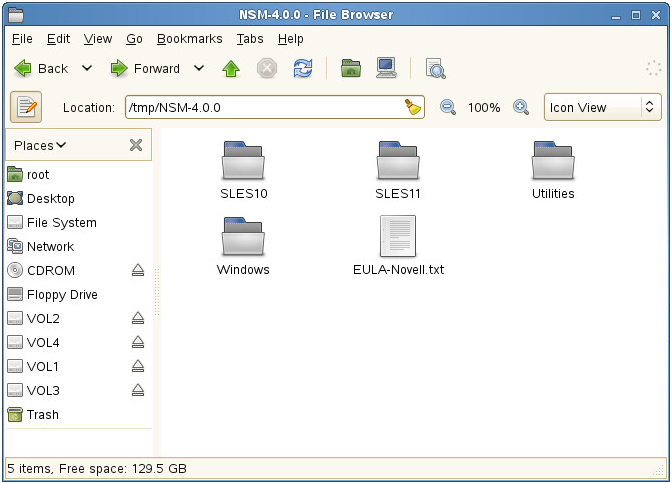
Task: Unmount VOL1 with its eject icon
Action: tap(138, 366)
